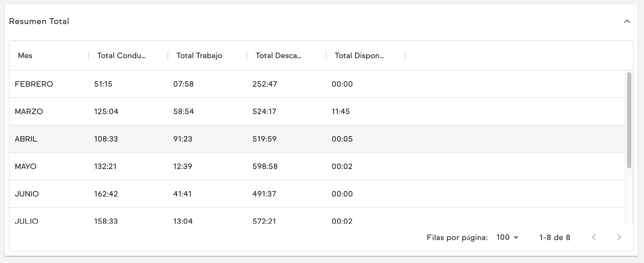Select the FEBRERO row
This screenshot has height=263, width=644.
click(x=34, y=84)
